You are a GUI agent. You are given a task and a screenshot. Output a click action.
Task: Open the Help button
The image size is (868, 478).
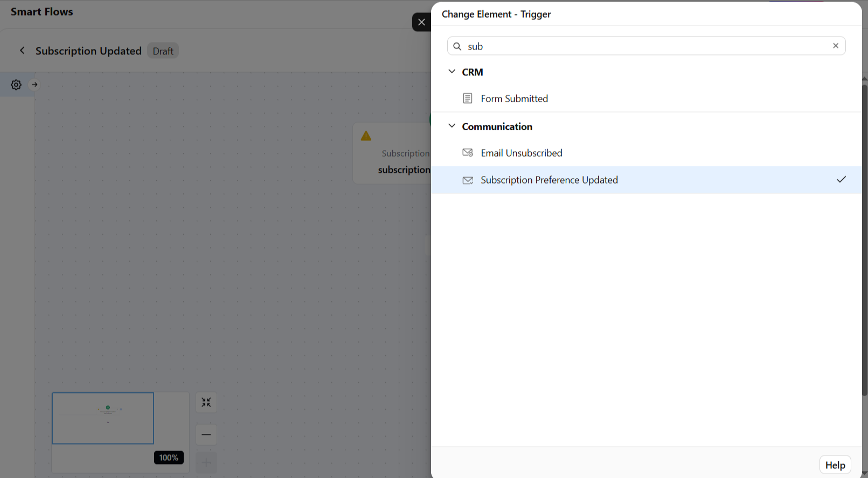pos(835,465)
